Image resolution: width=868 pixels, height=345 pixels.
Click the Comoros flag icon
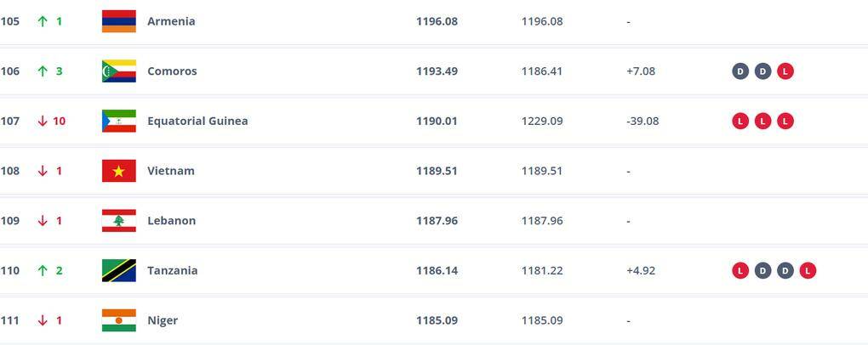(x=118, y=71)
